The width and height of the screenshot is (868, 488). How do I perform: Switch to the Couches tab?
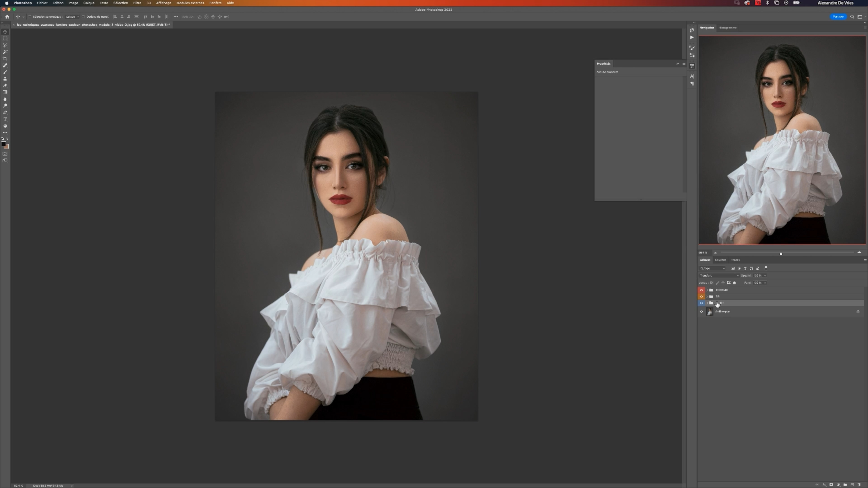(x=720, y=260)
